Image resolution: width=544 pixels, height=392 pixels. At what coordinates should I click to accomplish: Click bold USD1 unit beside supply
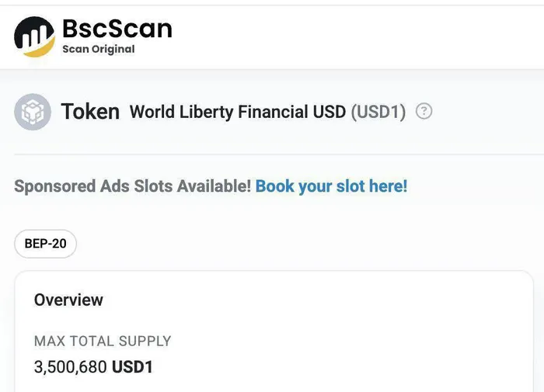click(133, 367)
